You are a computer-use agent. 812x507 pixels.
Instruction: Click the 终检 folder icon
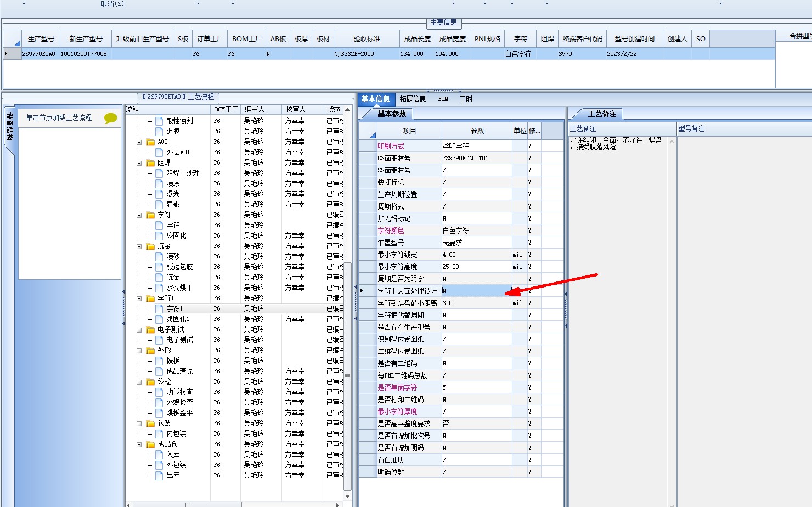150,382
